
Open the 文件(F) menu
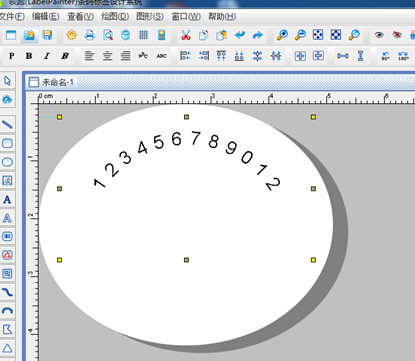(12, 16)
